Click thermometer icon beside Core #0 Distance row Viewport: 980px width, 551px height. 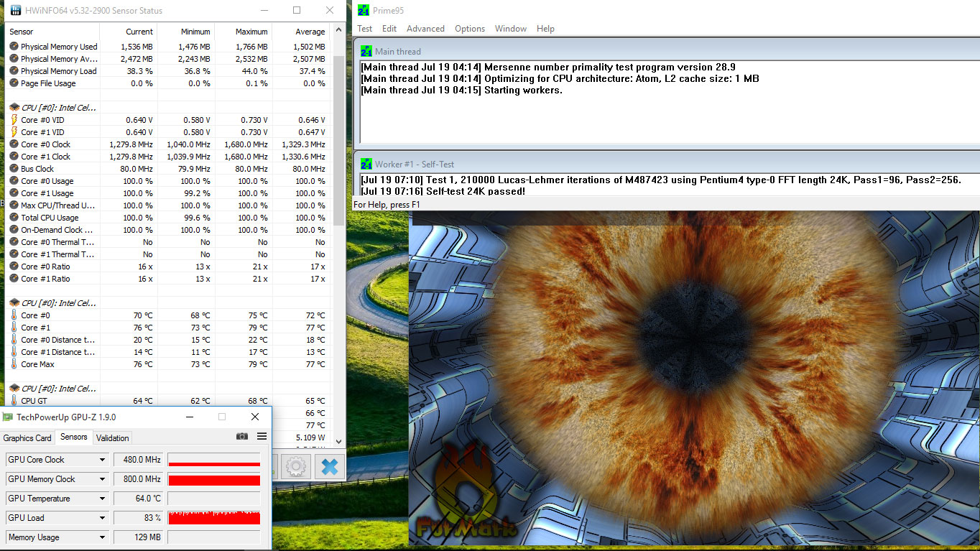pyautogui.click(x=14, y=340)
